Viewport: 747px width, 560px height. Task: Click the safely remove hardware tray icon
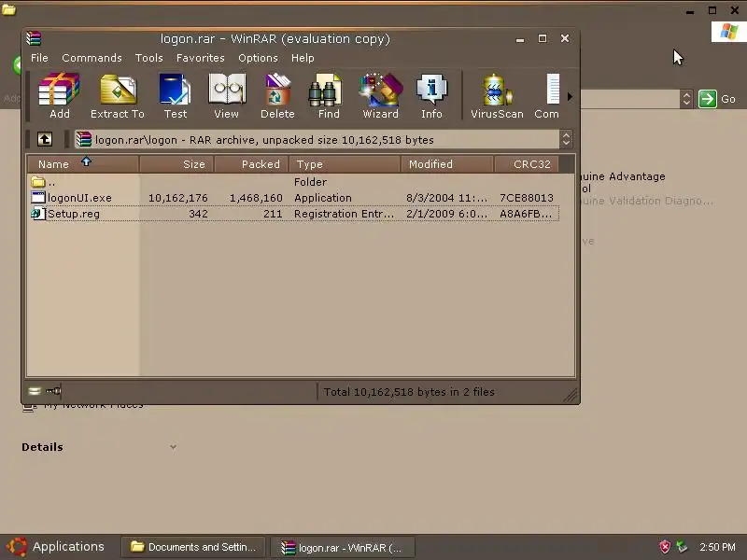tap(682, 547)
